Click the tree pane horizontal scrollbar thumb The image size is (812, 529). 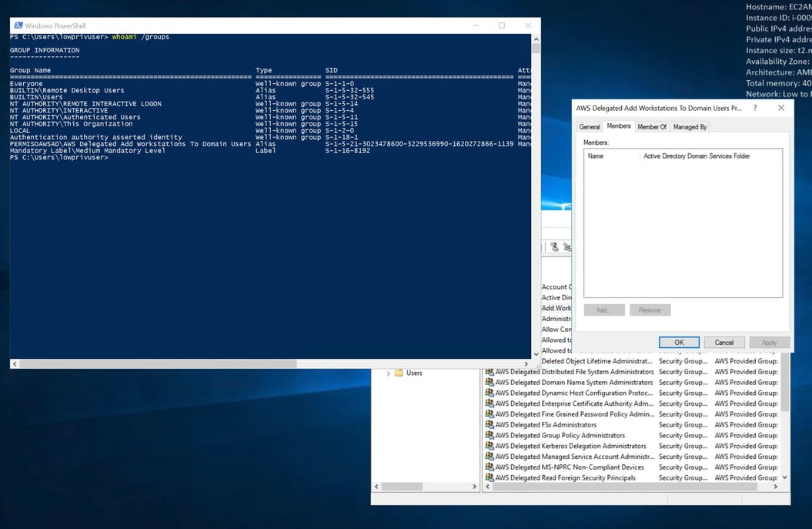pyautogui.click(x=402, y=487)
